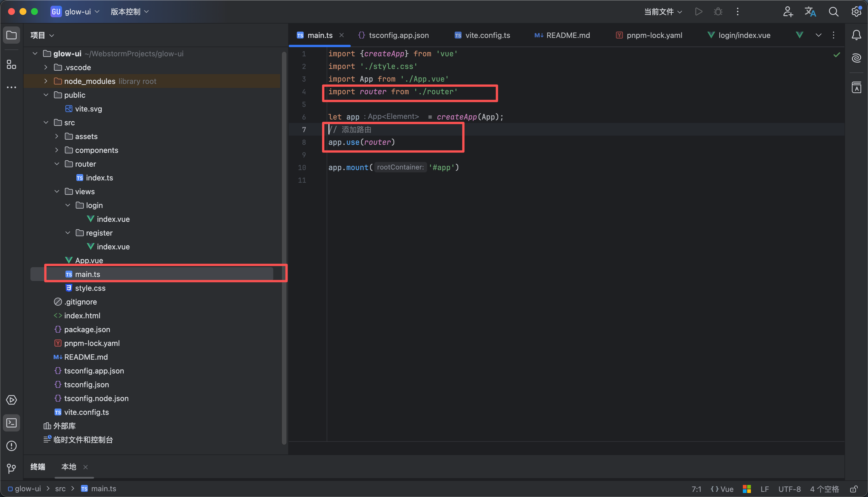868x497 pixels.
Task: Open the Problems tool window icon
Action: click(x=11, y=446)
